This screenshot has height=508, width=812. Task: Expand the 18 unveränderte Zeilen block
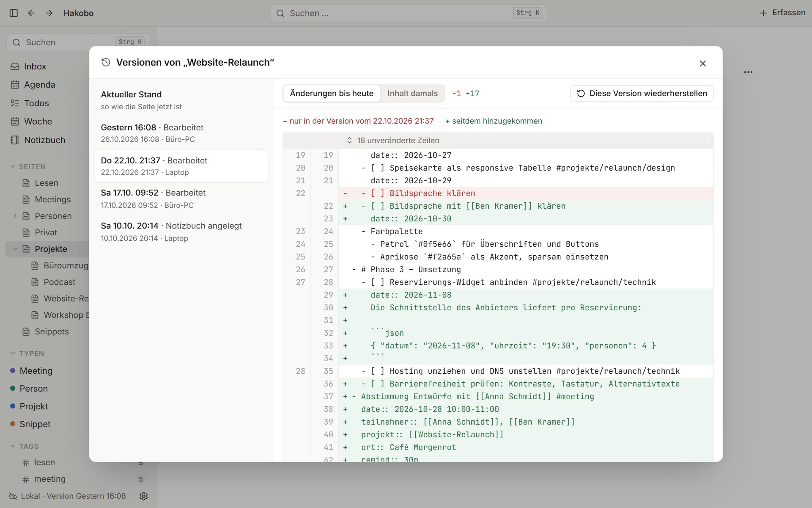click(x=498, y=140)
